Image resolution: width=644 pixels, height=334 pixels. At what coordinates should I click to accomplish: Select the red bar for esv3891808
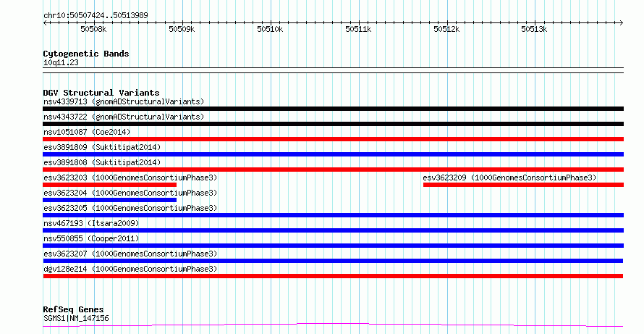coord(333,170)
